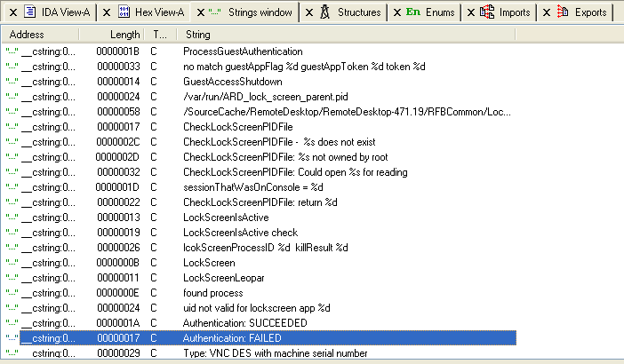The image size is (624, 364).
Task: Close the Structures tab
Action: click(x=309, y=12)
